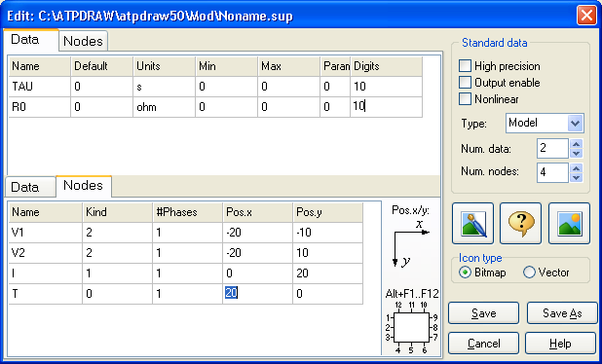
Task: Click the Min cell of TAU row
Action: (x=227, y=87)
